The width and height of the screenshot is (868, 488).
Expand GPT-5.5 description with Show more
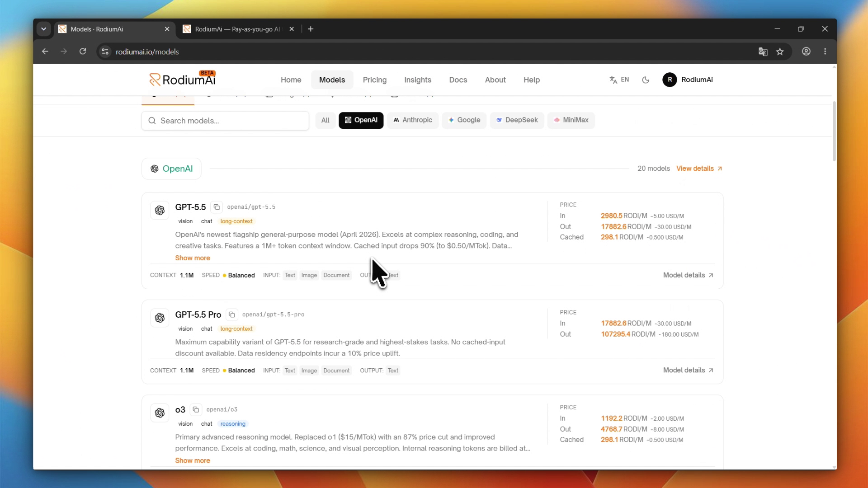(193, 258)
